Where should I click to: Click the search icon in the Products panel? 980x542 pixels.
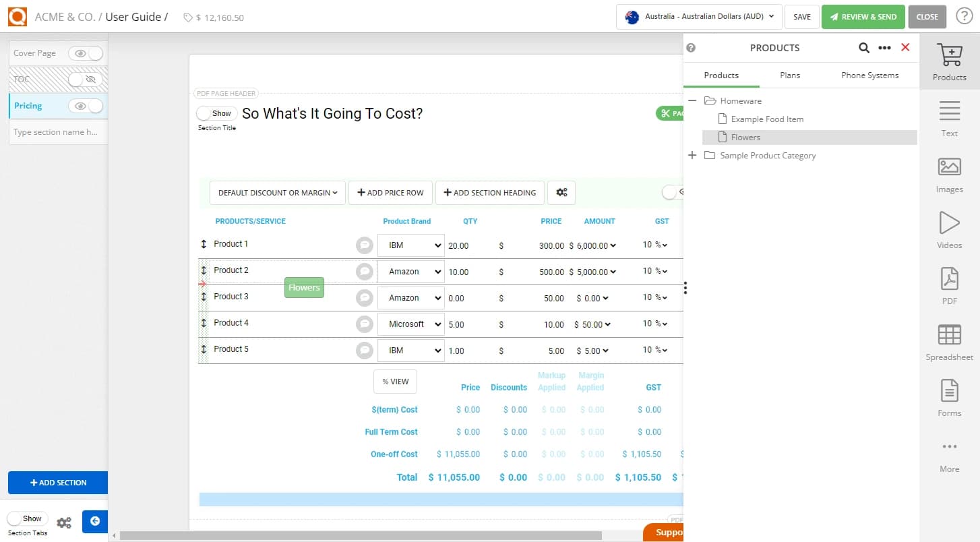click(863, 48)
